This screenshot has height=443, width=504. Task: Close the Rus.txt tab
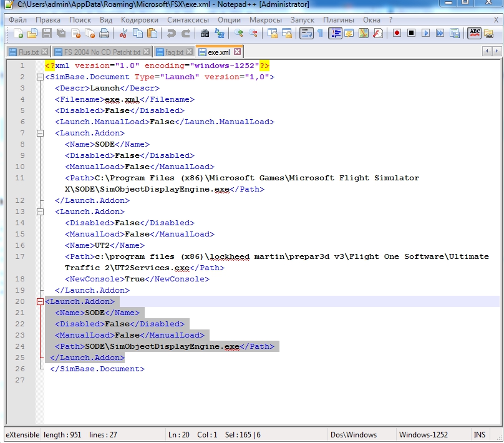click(45, 51)
